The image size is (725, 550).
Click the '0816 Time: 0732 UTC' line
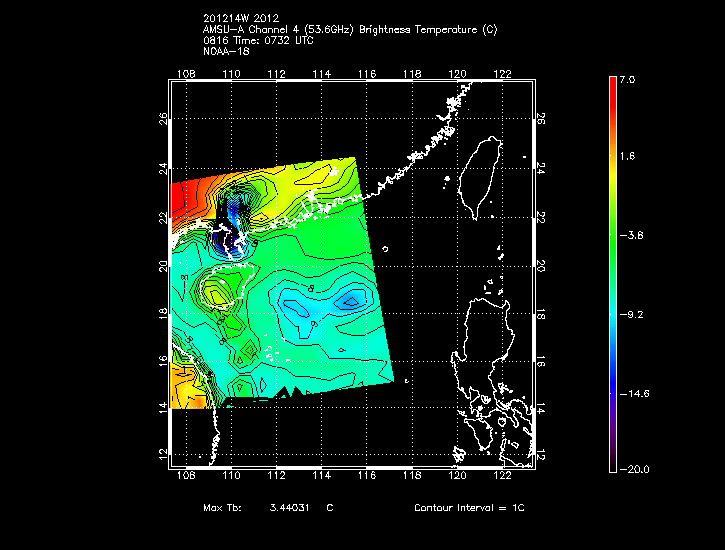258,41
